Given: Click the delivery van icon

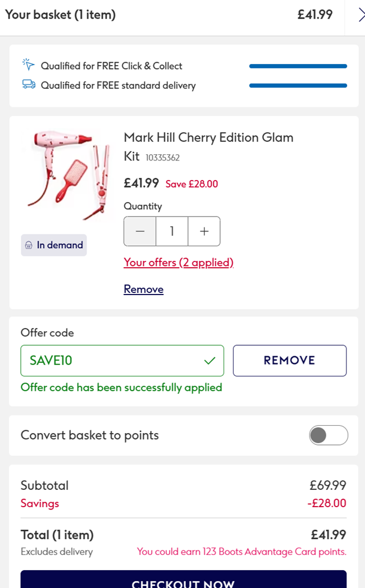Looking at the screenshot, I should point(28,85).
